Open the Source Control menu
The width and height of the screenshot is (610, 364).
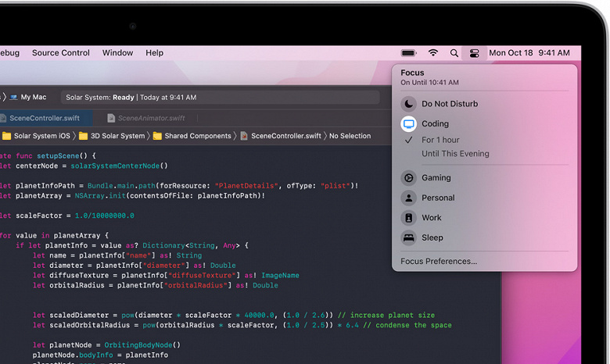[61, 53]
